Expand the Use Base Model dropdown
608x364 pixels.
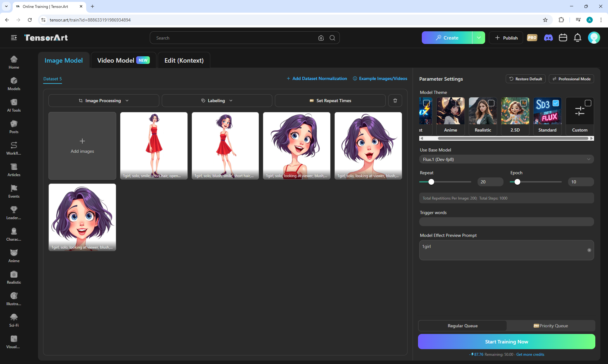[506, 159]
